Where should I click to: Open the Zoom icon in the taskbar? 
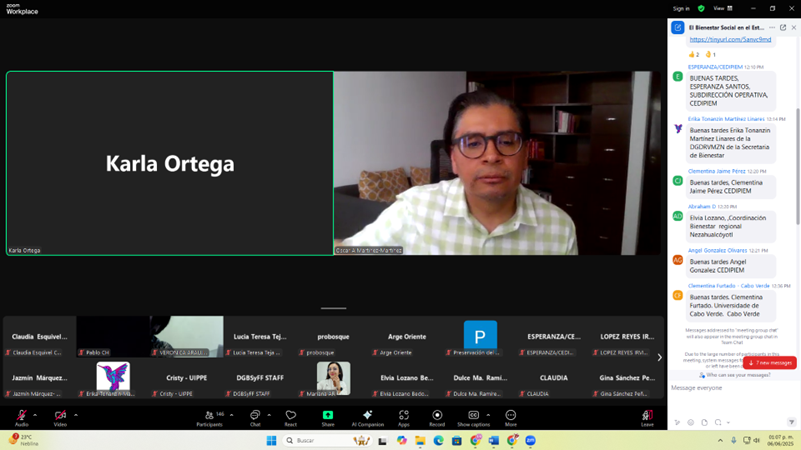530,440
